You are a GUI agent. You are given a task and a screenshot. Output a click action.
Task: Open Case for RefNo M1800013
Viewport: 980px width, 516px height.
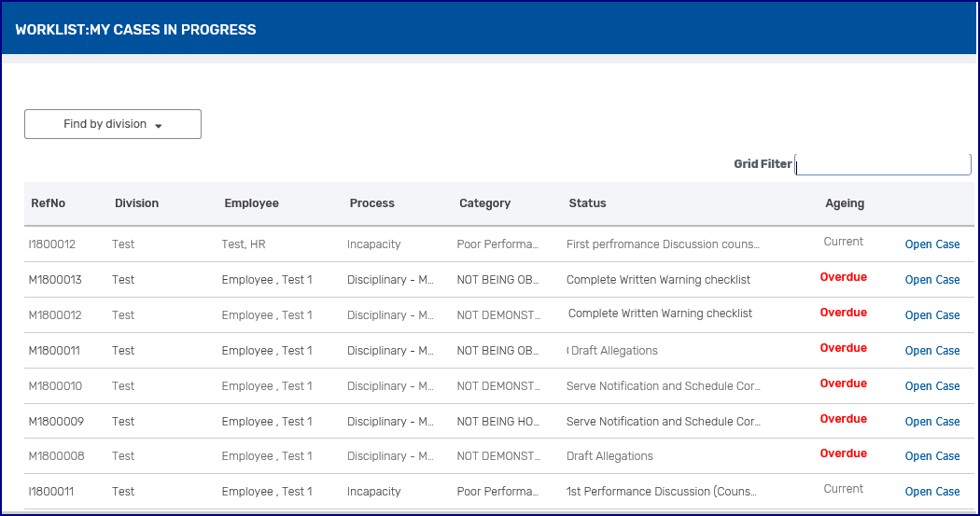coord(931,280)
